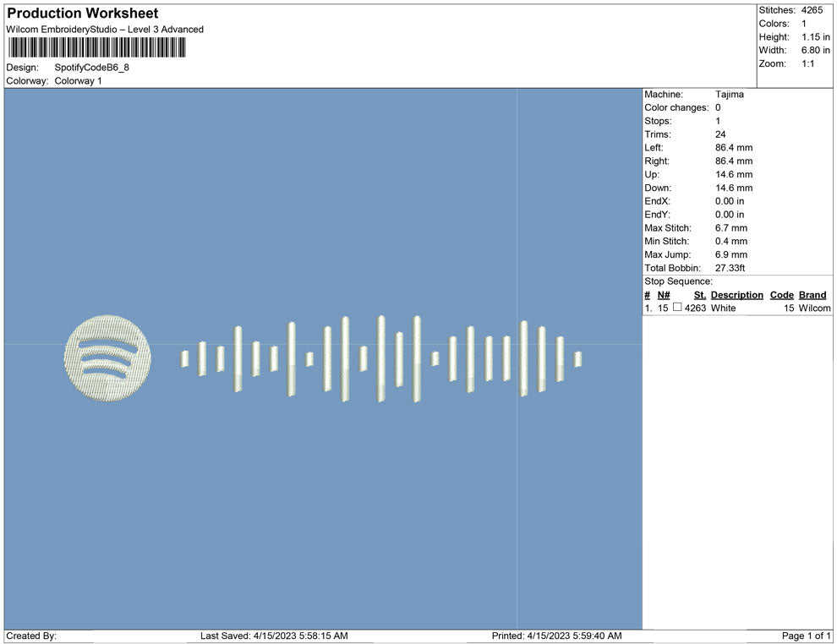This screenshot has width=837, height=644.
Task: Click the Printed timestamp in footer
Action: tap(556, 636)
